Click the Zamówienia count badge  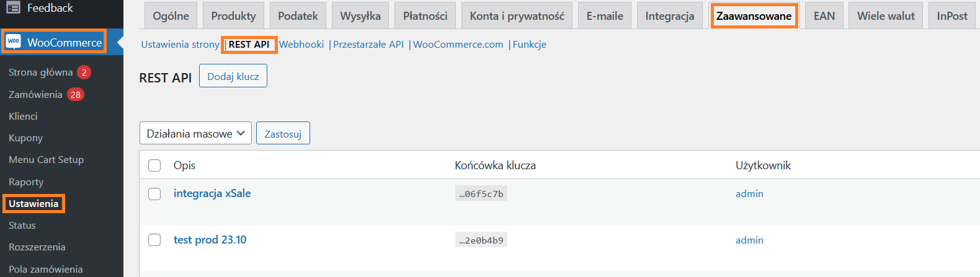pyautogui.click(x=76, y=95)
